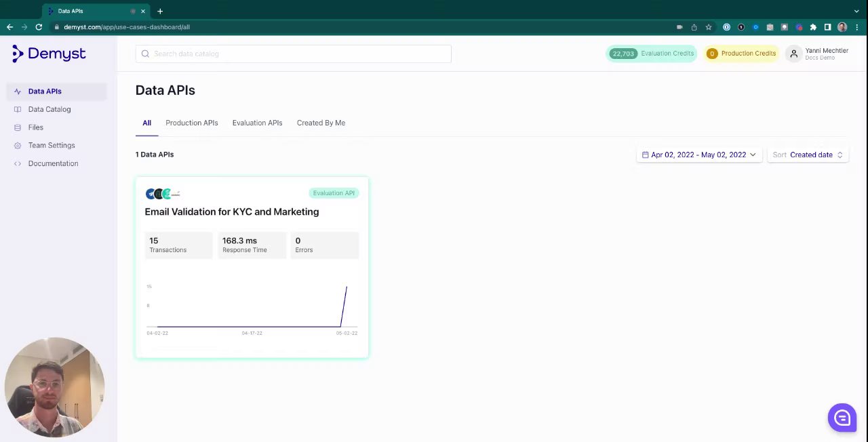Open Email Validation for KYC and Marketing

point(232,212)
